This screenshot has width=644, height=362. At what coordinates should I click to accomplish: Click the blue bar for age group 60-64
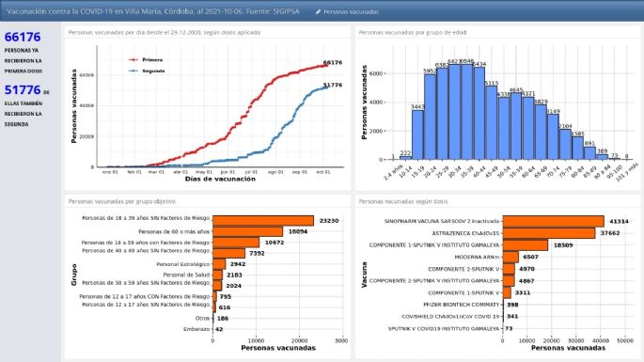coord(528,128)
